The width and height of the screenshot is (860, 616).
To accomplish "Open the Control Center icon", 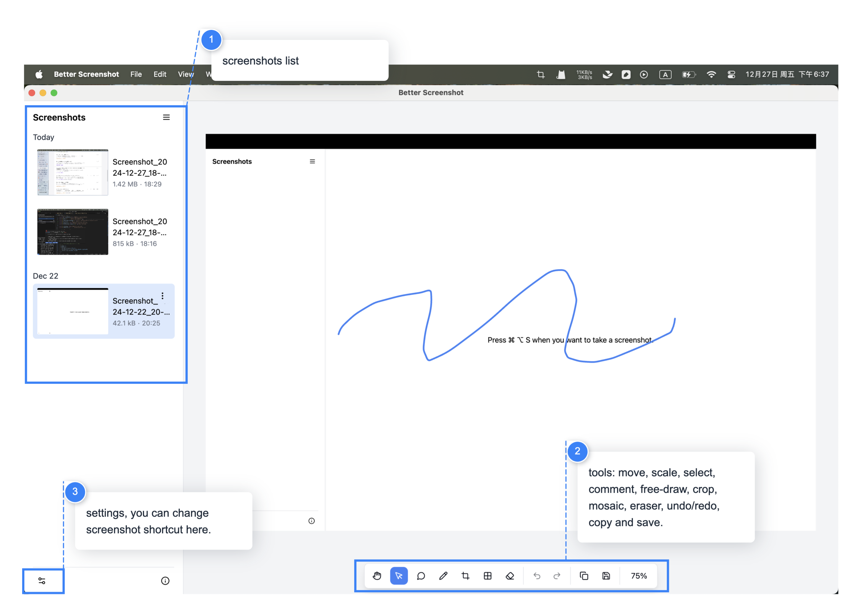I will click(732, 74).
